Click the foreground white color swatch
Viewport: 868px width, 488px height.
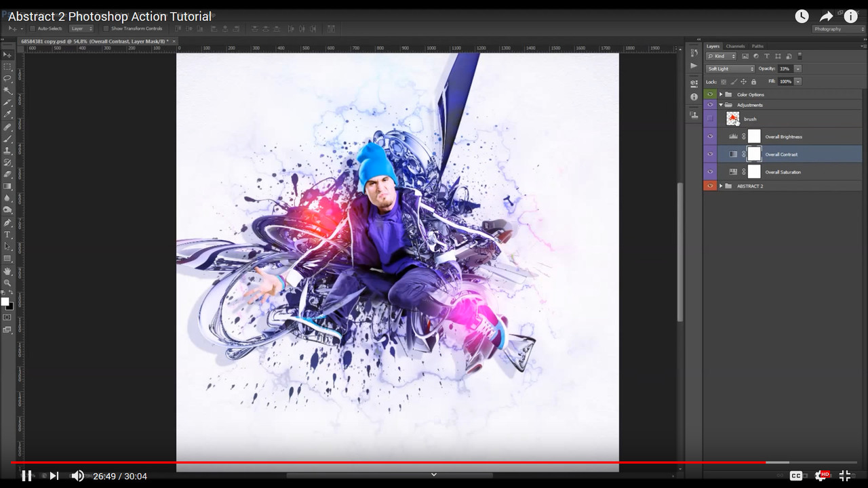click(5, 302)
